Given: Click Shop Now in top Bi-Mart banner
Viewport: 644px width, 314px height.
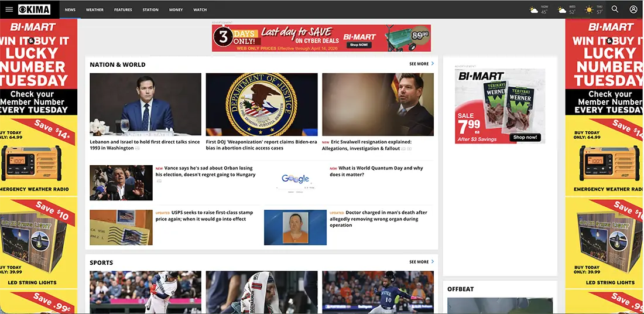Looking at the screenshot, I should (359, 45).
